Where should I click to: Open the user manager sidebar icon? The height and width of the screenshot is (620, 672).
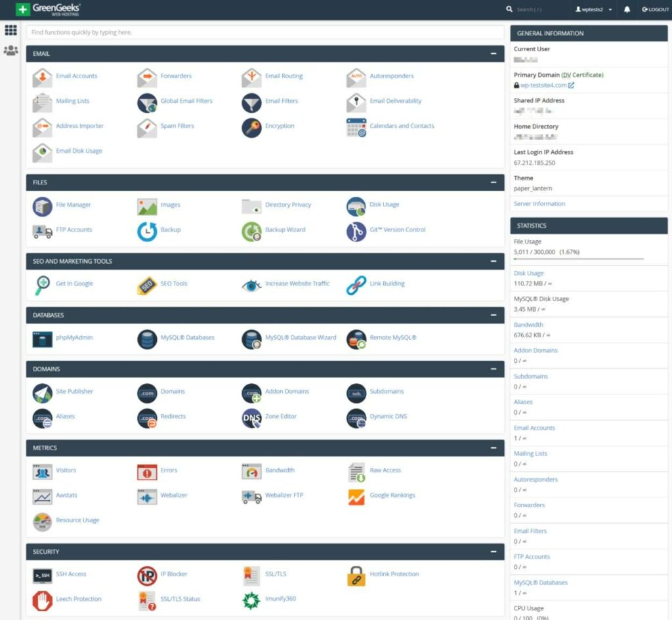(x=10, y=51)
